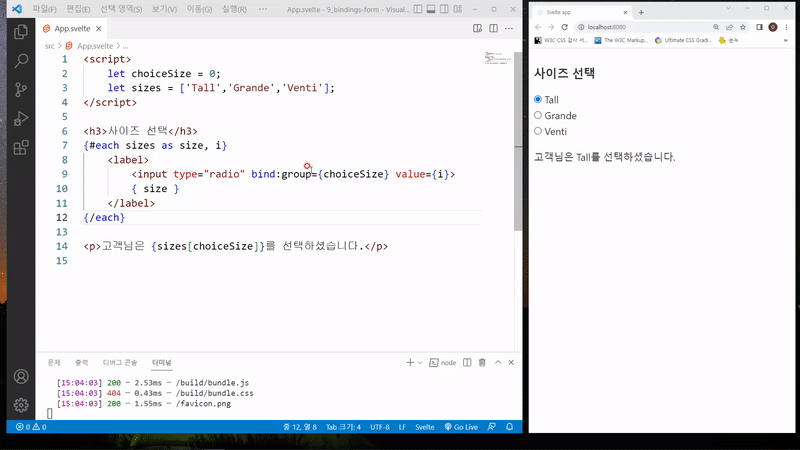Open the Customize Layout icon
The width and height of the screenshot is (800, 450).
[458, 9]
